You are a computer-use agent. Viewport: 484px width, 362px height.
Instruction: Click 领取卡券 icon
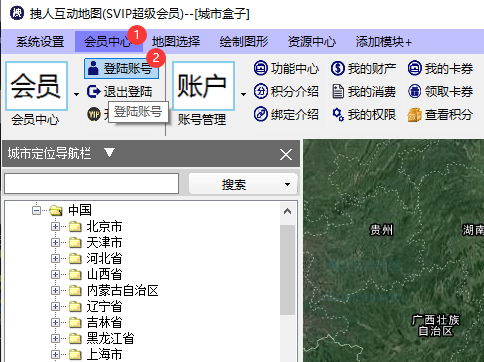415,91
